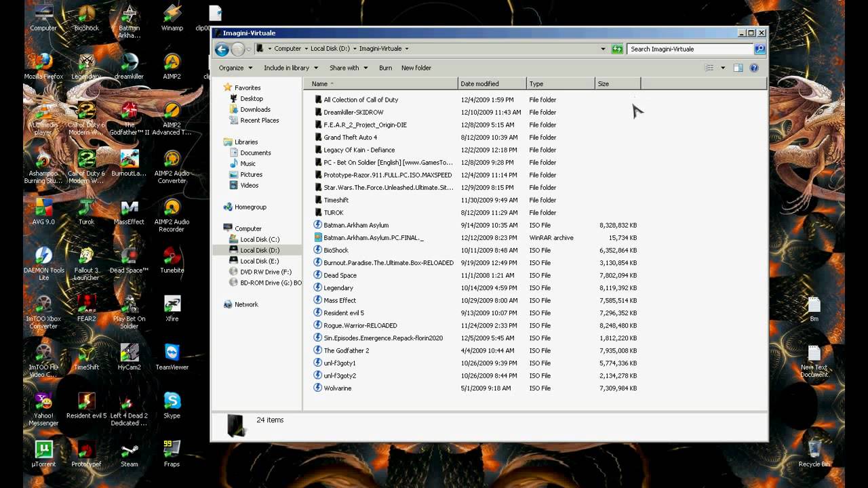Select the Timeshift folder row
868x488 pixels.
[x=336, y=200]
